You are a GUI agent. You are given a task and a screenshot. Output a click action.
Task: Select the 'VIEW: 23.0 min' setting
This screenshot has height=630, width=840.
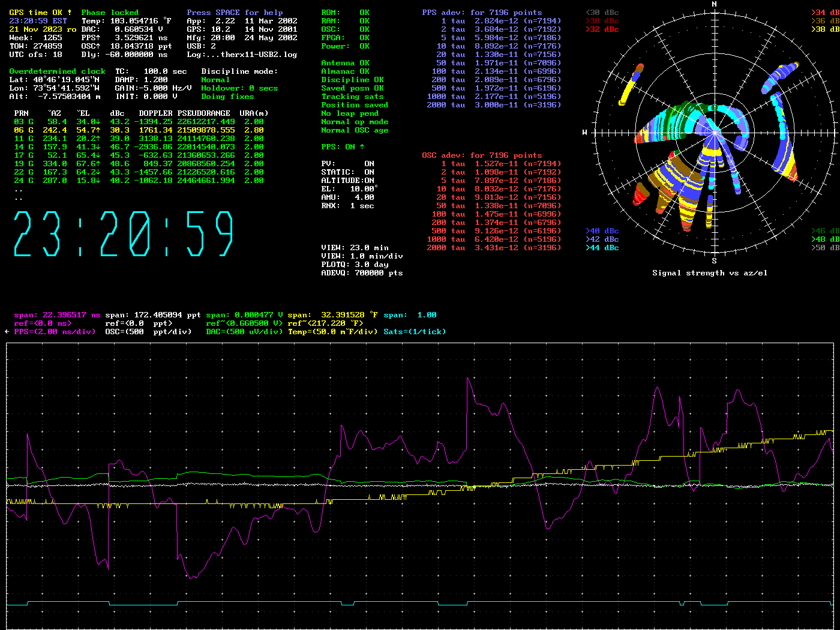355,248
